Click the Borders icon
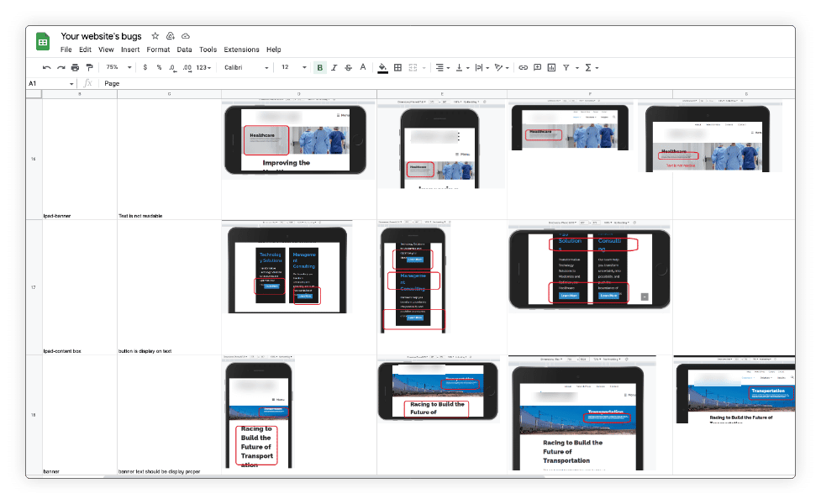 point(397,67)
